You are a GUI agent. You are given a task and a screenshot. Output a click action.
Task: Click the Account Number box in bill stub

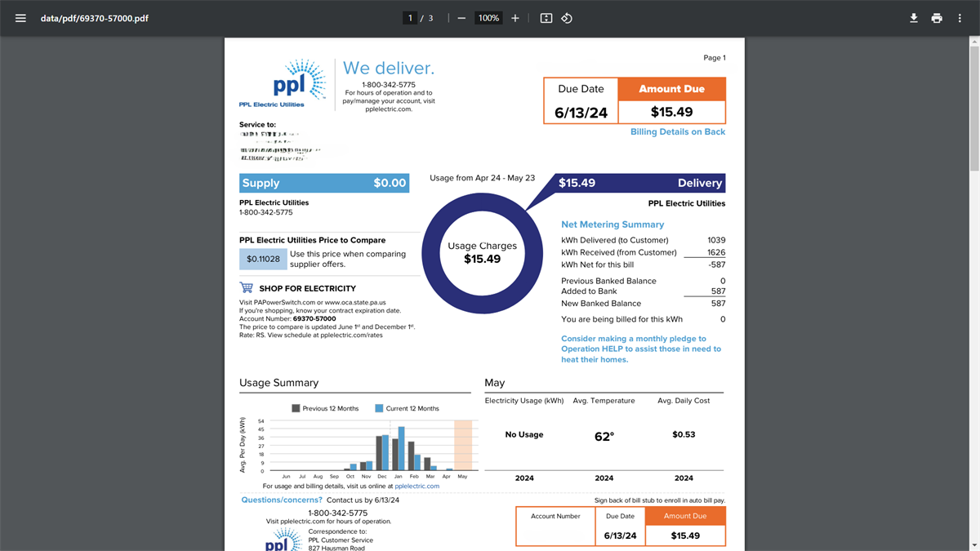coord(555,527)
